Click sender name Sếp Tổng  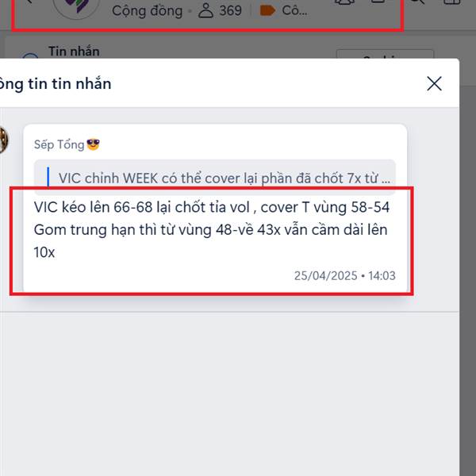[59, 144]
